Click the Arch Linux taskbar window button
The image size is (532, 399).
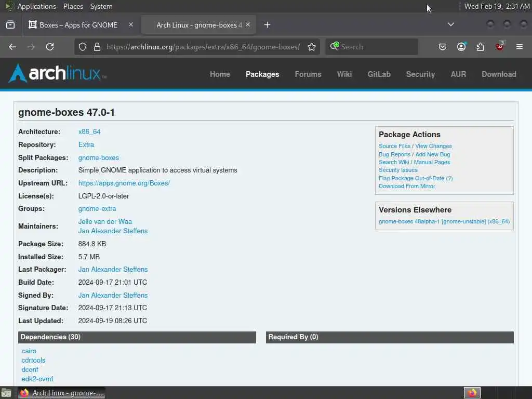click(x=61, y=393)
